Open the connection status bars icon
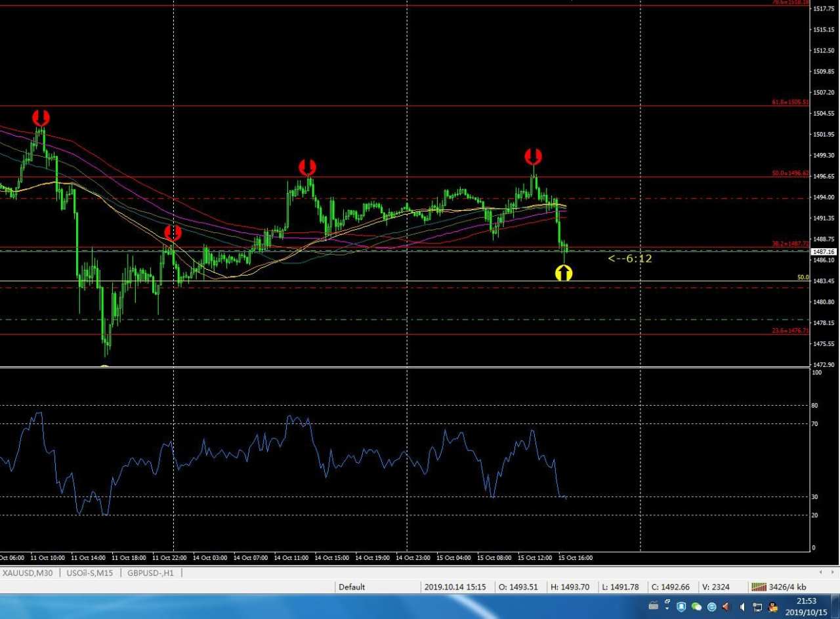Screen dimensions: 840x619 coord(759,587)
